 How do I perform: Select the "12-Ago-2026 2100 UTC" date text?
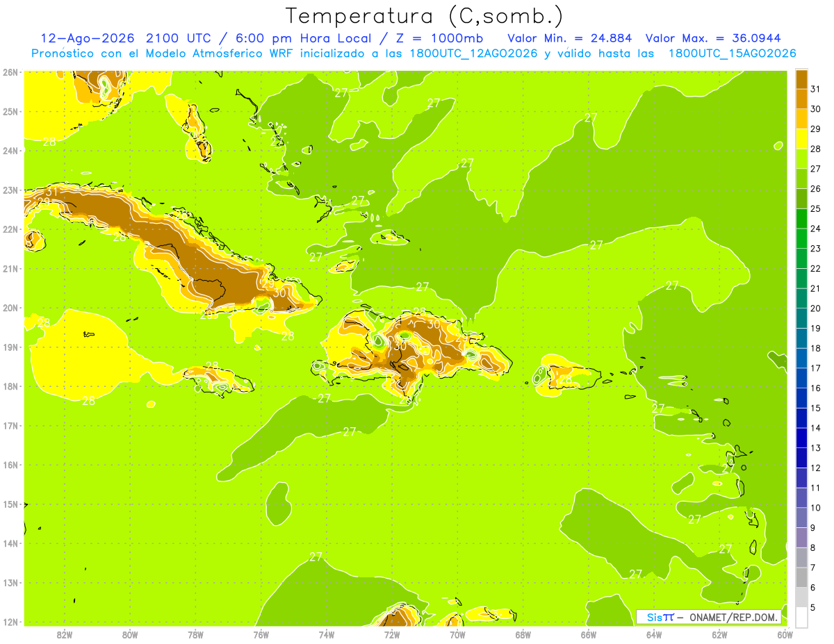(x=126, y=38)
